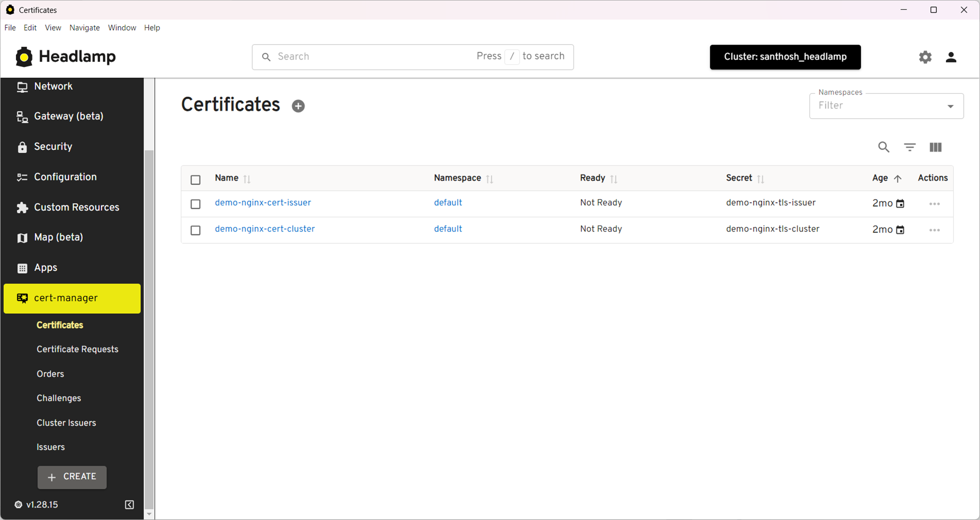
Task: Expand the Namespaces filter dropdown arrow
Action: click(x=950, y=106)
